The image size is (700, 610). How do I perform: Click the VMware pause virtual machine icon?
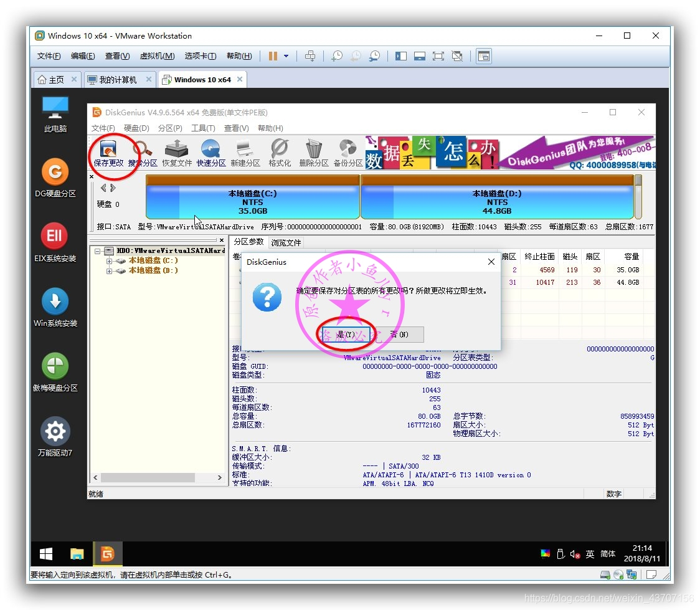273,56
